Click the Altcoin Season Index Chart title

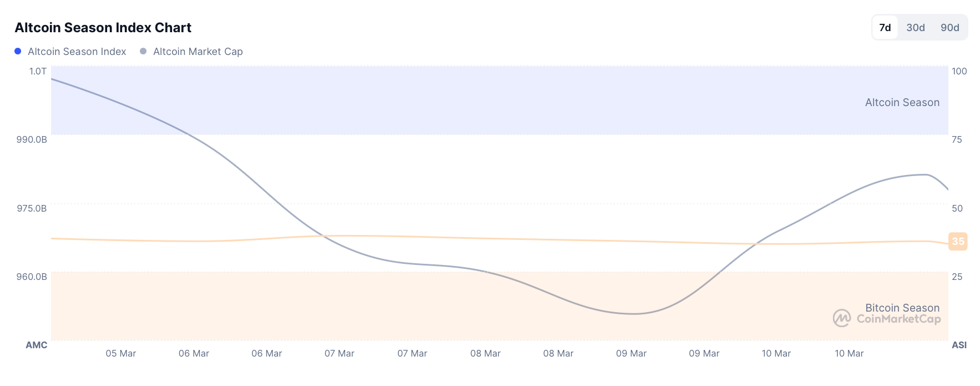tap(103, 28)
